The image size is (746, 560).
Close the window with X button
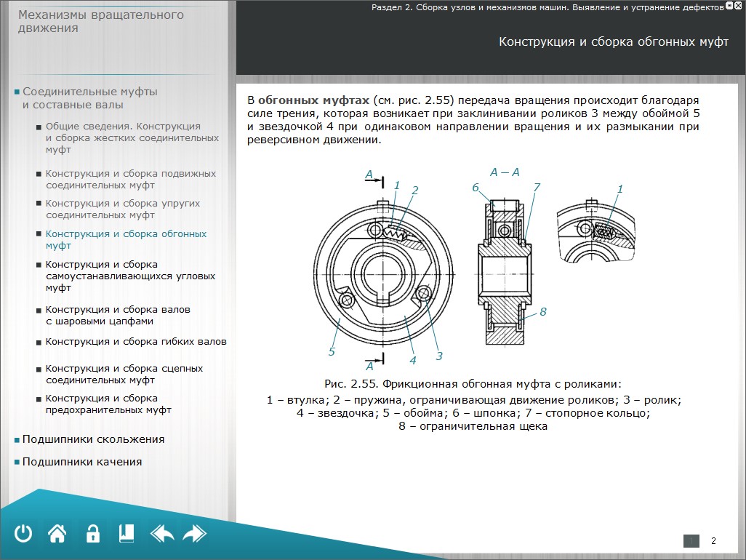coord(739,6)
